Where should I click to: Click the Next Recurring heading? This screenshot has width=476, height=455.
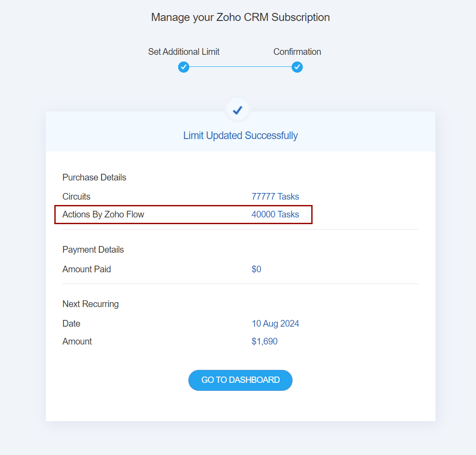(90, 304)
